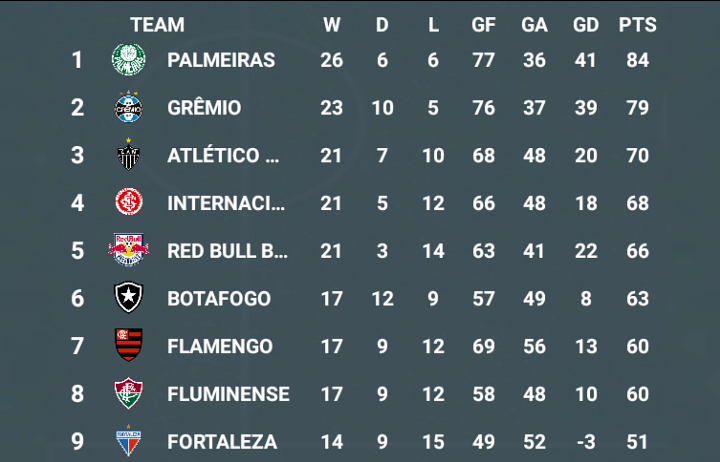Select the Botafogo star shield icon
Image resolution: width=720 pixels, height=462 pixels.
(129, 297)
